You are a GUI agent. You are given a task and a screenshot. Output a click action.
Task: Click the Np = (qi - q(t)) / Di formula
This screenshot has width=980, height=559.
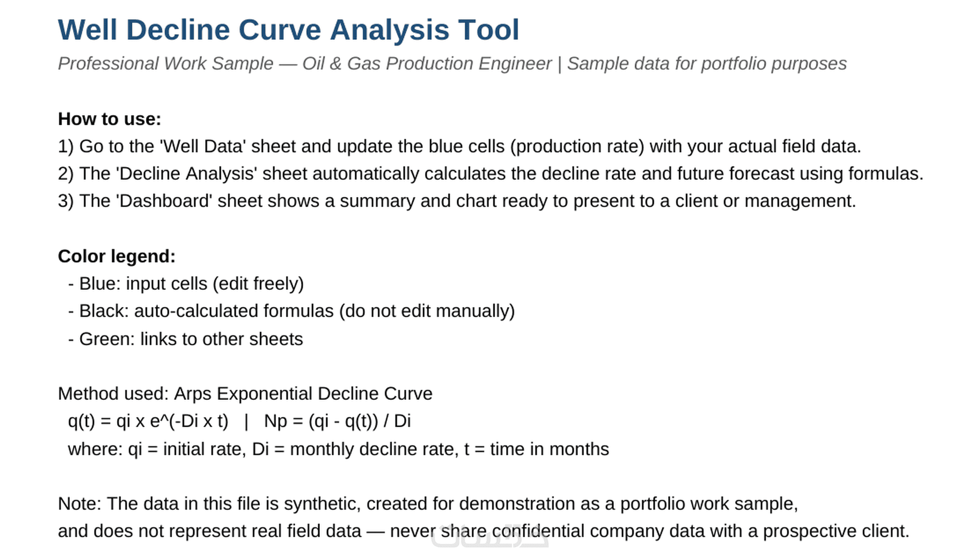pos(337,421)
